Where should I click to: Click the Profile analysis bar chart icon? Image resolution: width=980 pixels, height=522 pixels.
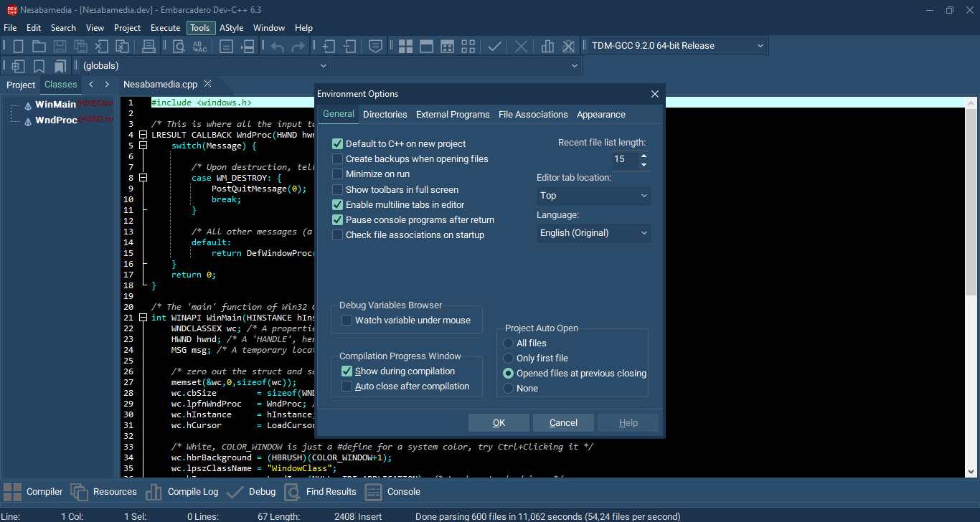(x=547, y=46)
